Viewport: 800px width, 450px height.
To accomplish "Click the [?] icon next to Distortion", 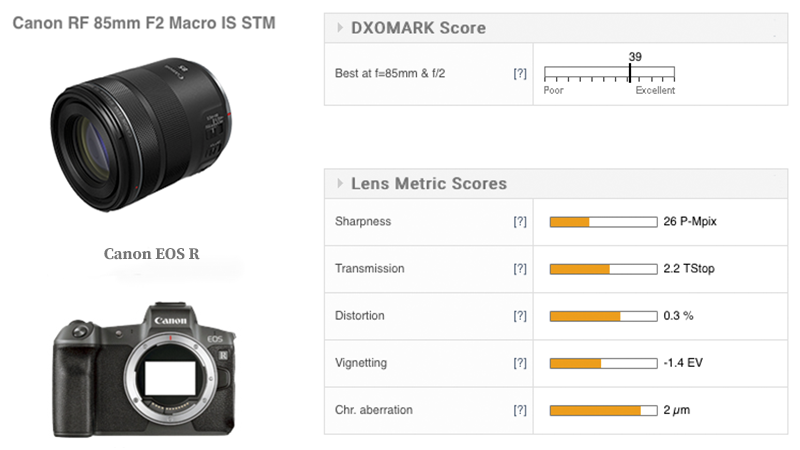I will coord(520,316).
